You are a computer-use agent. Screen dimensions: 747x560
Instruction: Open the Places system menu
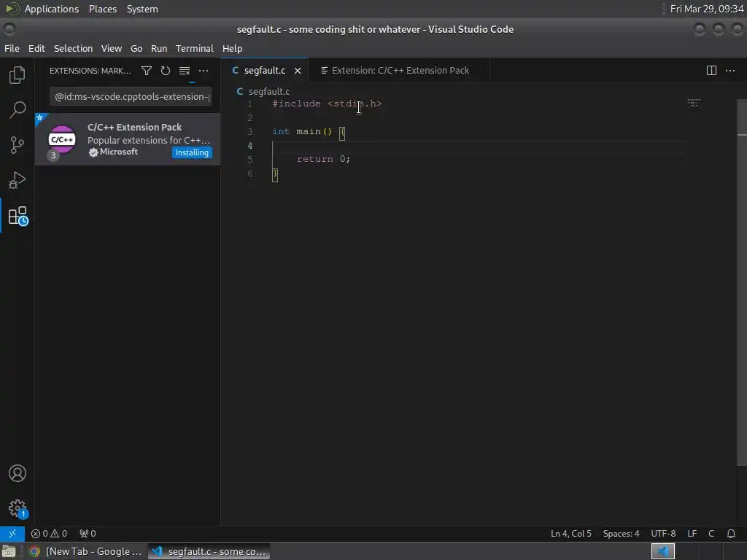click(102, 9)
